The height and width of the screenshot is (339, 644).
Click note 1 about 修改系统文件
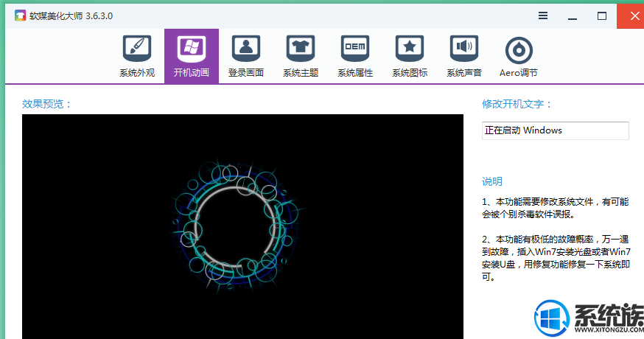coord(556,208)
